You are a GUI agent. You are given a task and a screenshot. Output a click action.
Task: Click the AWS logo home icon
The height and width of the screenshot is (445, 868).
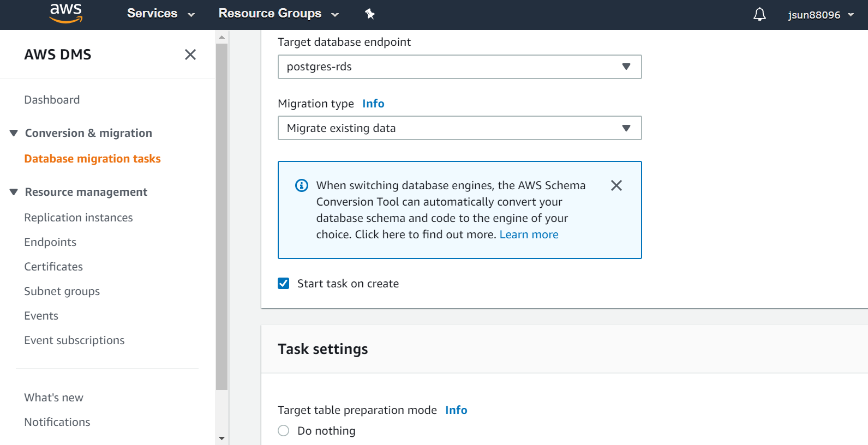pyautogui.click(x=66, y=13)
